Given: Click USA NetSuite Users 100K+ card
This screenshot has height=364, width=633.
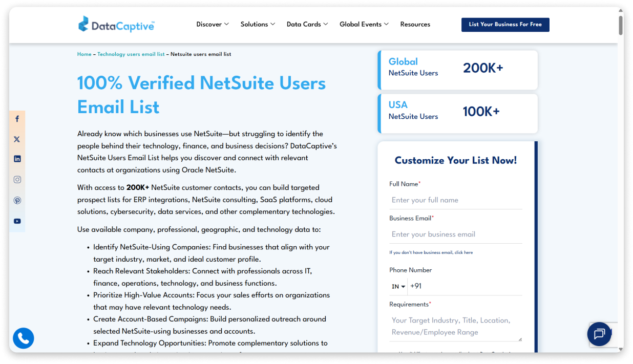Looking at the screenshot, I should pyautogui.click(x=458, y=113).
